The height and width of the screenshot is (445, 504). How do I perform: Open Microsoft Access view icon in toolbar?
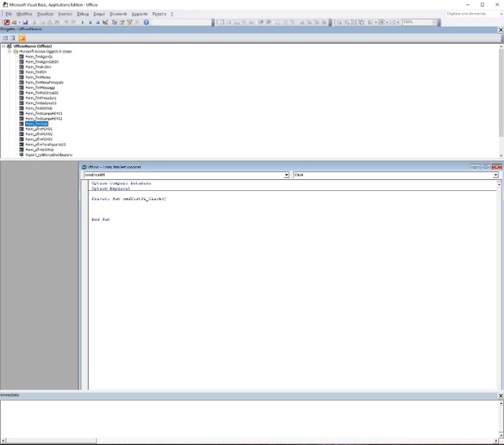(6, 22)
